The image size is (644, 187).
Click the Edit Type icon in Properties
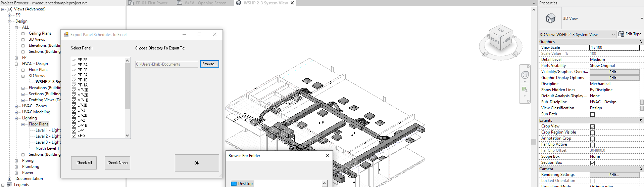[621, 34]
